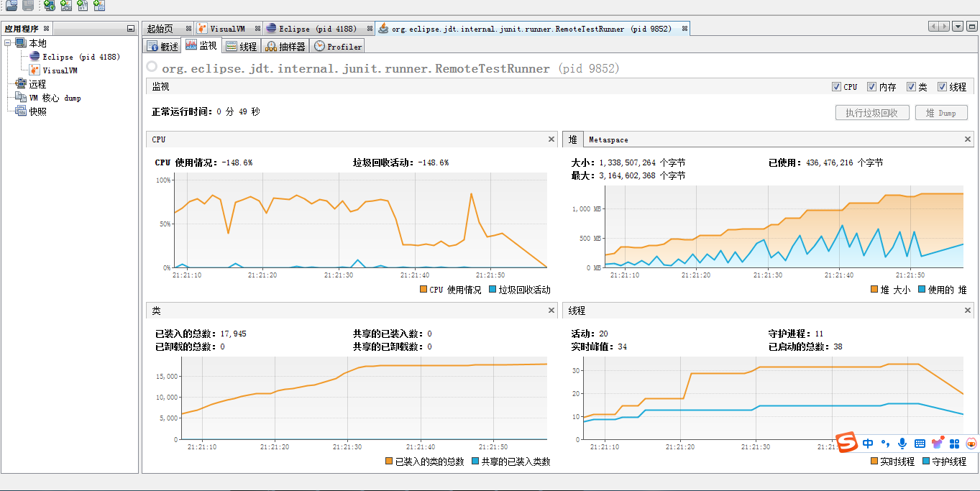The width and height of the screenshot is (980, 491).
Task: Open the Profiler subtab
Action: [338, 46]
